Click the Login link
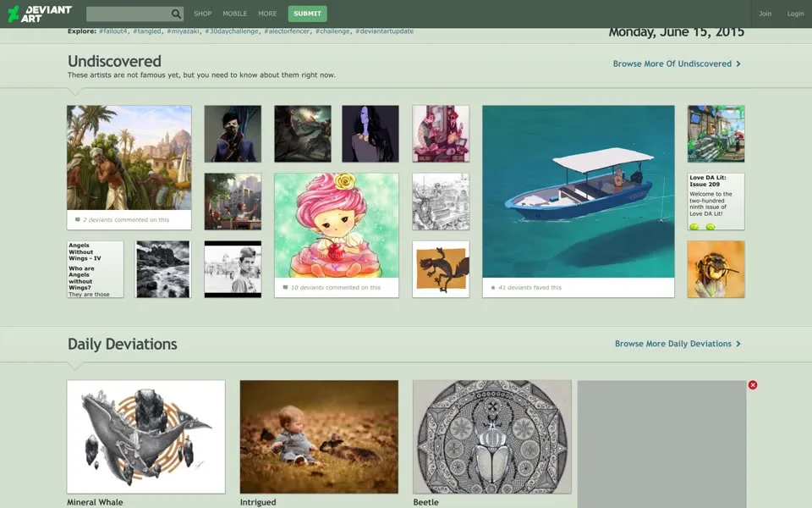812x508 pixels. click(795, 14)
